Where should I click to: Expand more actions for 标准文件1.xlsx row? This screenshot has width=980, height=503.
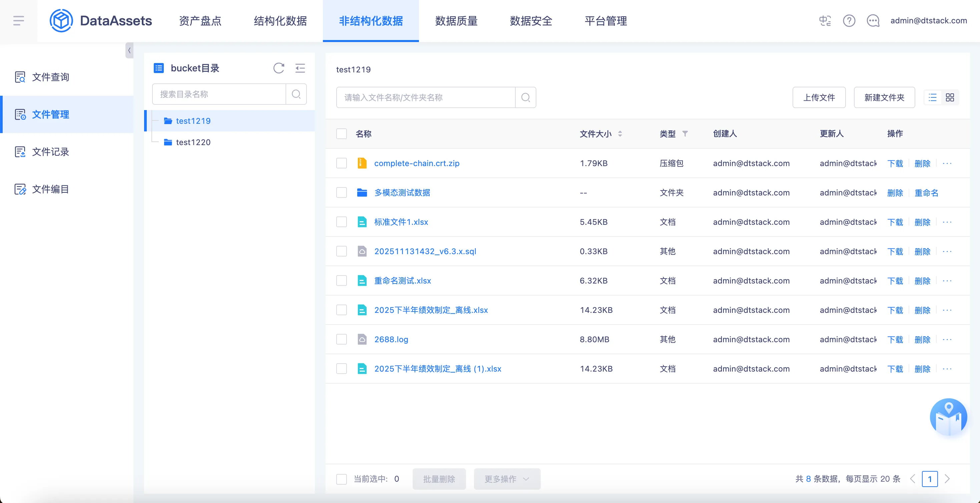[x=947, y=222]
